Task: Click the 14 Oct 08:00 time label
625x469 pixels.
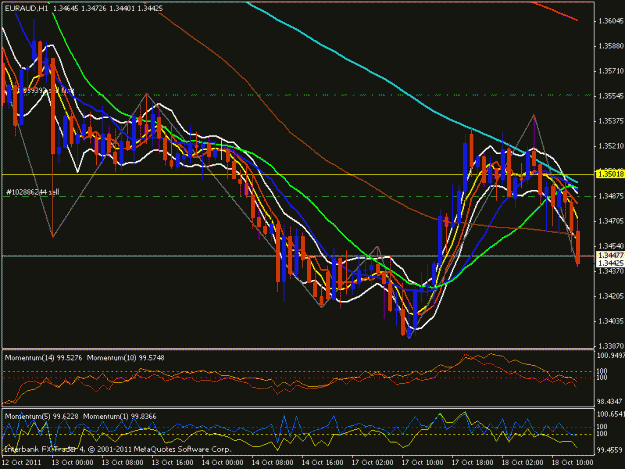Action: click(x=273, y=463)
